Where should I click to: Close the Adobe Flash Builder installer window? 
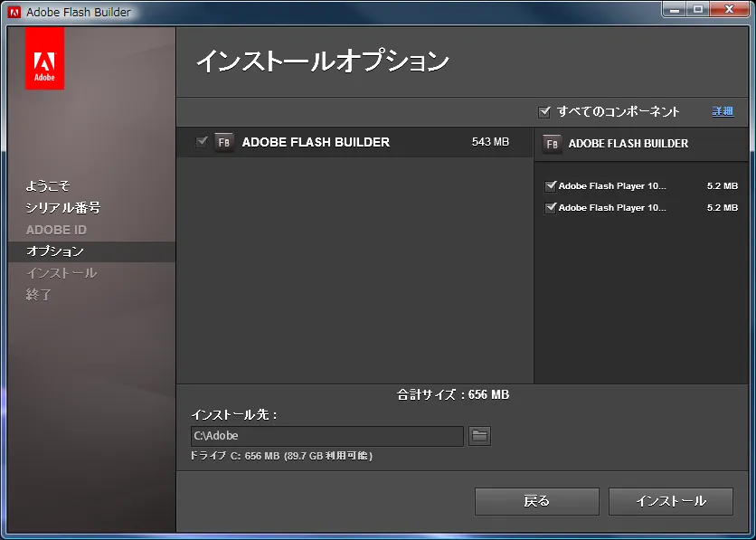730,9
